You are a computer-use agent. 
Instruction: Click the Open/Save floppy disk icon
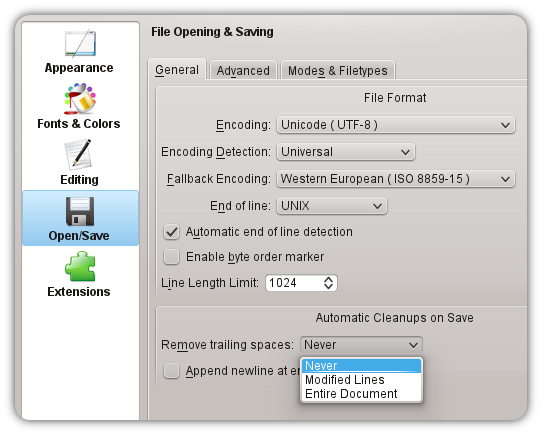tap(80, 211)
